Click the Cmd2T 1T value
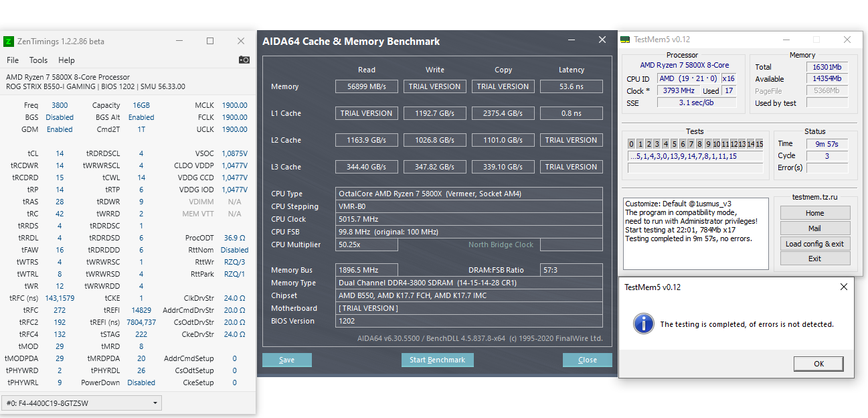Image resolution: width=868 pixels, height=418 pixels. [x=141, y=129]
